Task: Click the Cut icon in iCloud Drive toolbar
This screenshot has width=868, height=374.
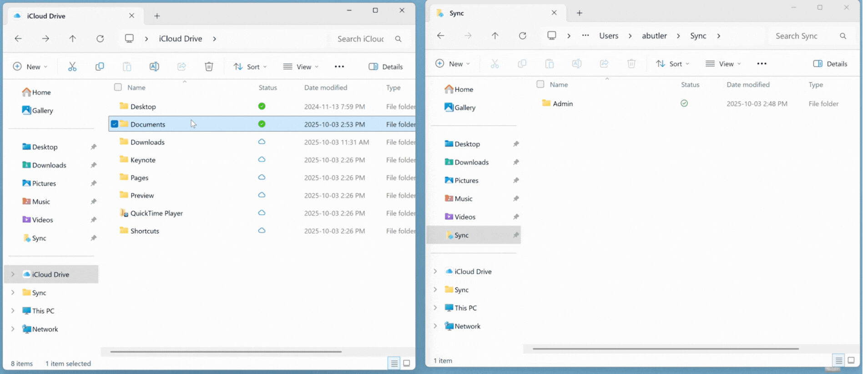Action: (x=72, y=67)
